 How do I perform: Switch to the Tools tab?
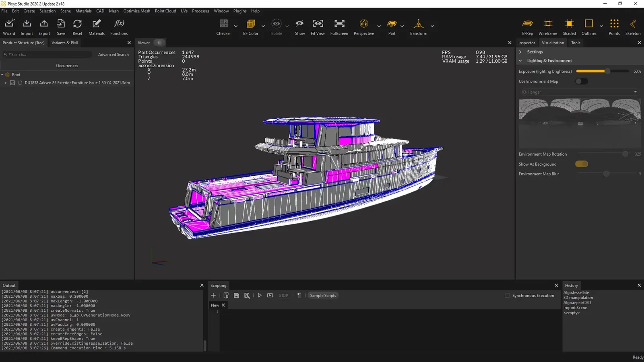tap(576, 43)
